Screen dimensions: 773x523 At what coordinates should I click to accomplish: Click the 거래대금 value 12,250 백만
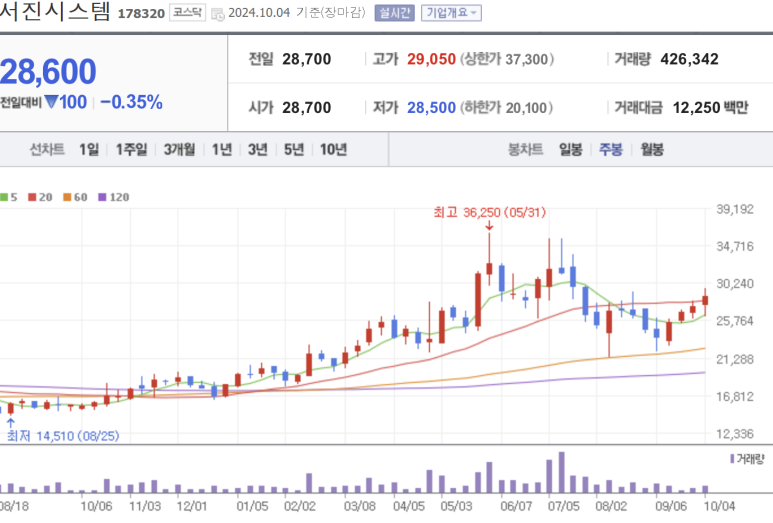pyautogui.click(x=710, y=107)
